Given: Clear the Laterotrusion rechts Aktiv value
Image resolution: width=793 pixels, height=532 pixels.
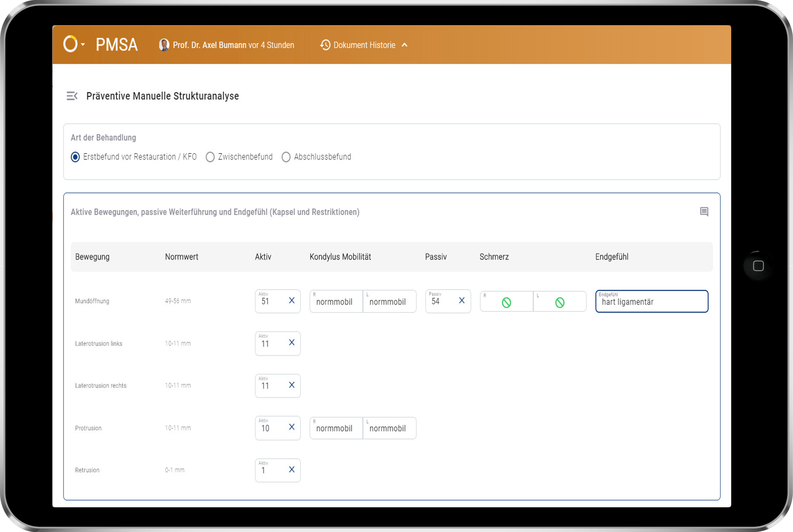Looking at the screenshot, I should click(292, 385).
